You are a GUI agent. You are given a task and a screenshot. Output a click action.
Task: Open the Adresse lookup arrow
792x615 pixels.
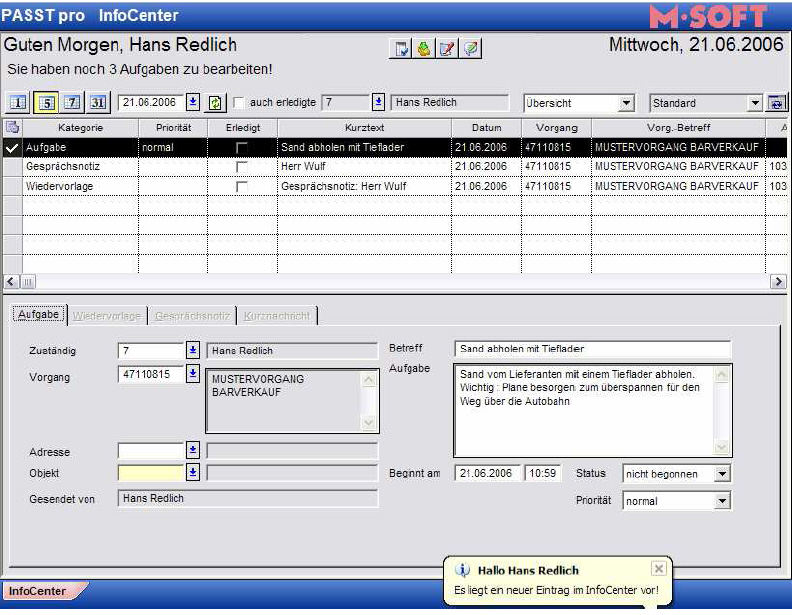coord(192,450)
